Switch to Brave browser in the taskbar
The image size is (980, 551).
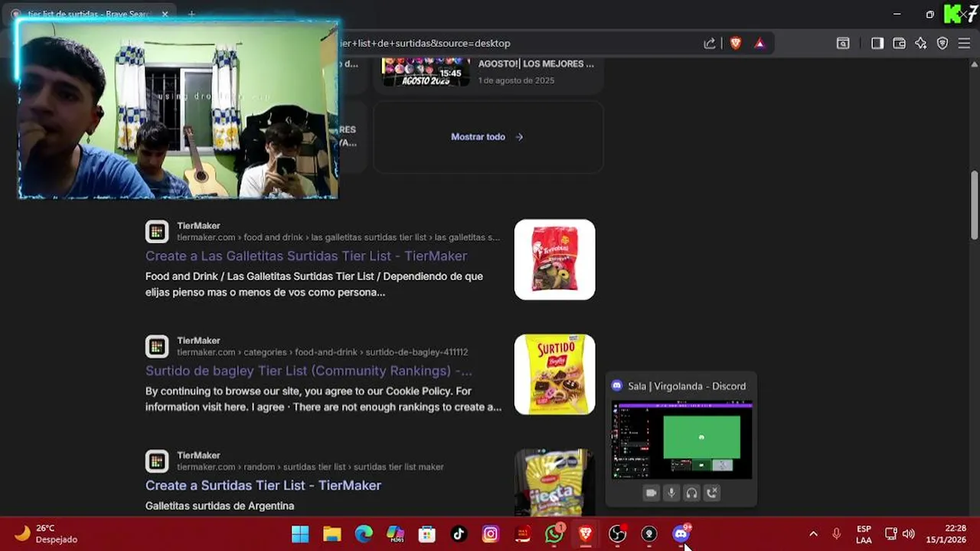tap(586, 534)
